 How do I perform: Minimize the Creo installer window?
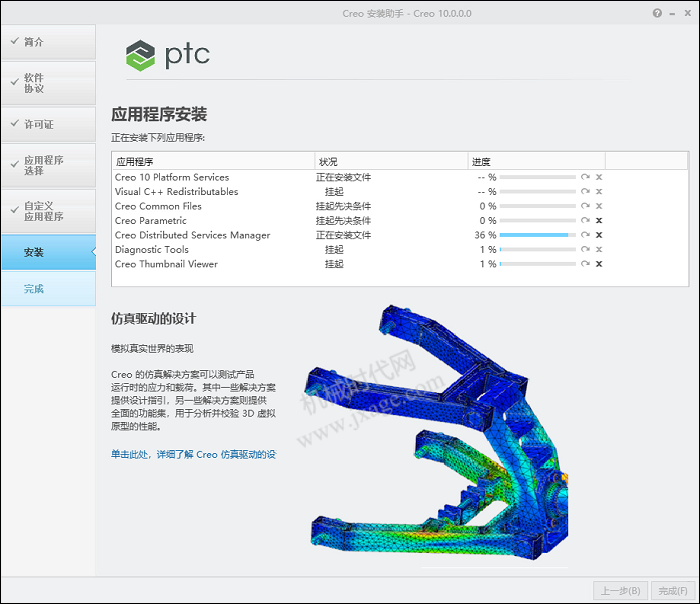pos(672,14)
